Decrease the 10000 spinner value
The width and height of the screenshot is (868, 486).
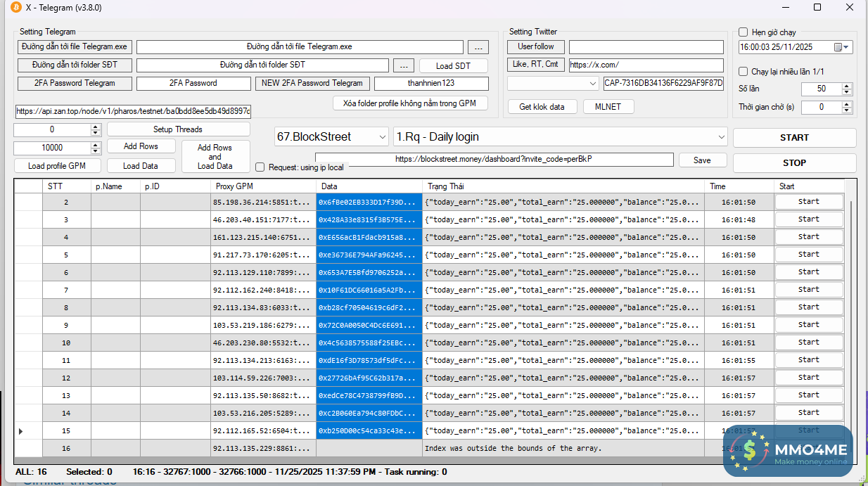tap(96, 151)
